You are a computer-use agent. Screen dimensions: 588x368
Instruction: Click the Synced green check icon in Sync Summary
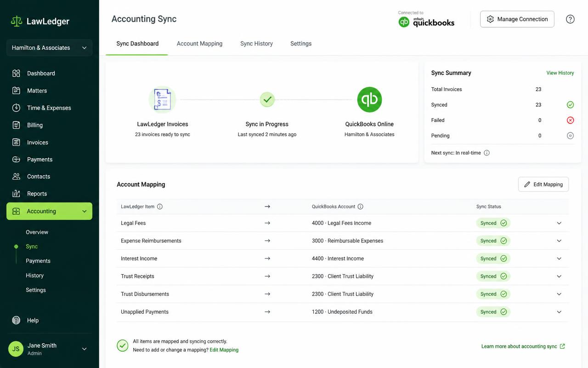click(x=570, y=105)
